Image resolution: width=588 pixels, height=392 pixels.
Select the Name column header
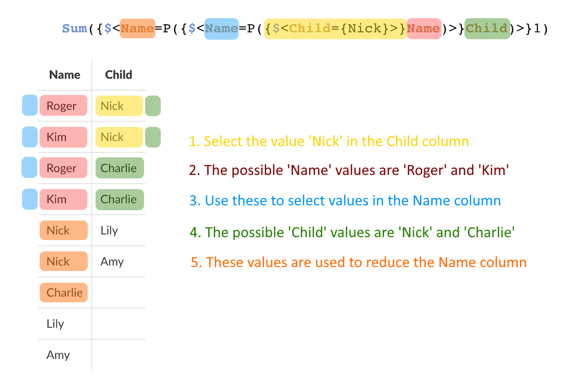65,75
